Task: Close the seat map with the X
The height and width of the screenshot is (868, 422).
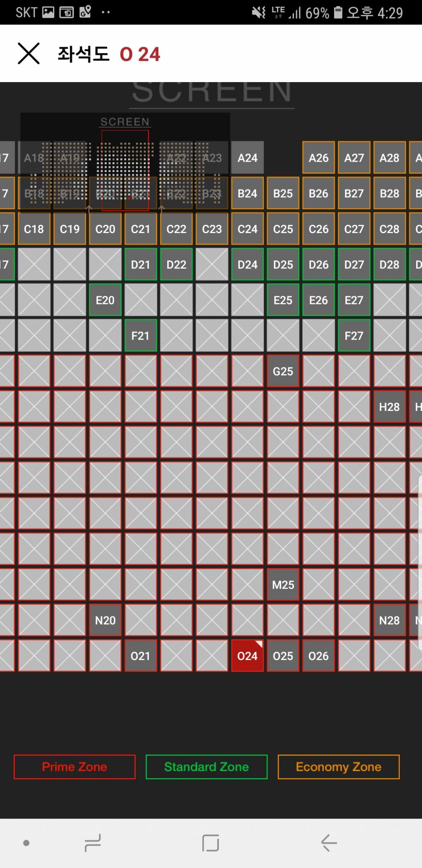Action: (28, 54)
